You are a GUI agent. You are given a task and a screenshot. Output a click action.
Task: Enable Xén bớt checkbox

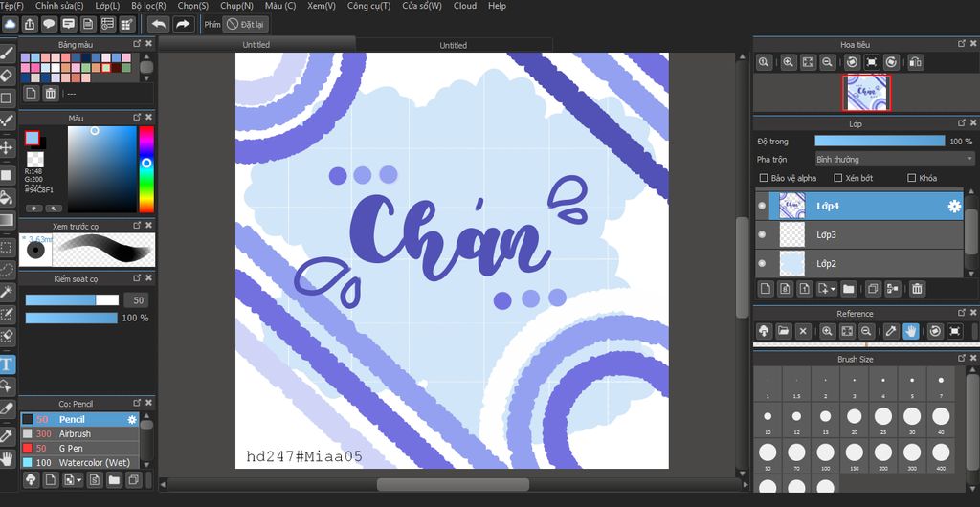point(838,178)
